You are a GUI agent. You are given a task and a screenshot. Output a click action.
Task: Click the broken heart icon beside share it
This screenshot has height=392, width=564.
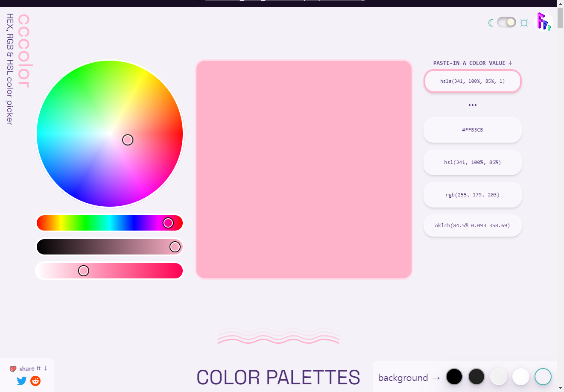(x=13, y=369)
